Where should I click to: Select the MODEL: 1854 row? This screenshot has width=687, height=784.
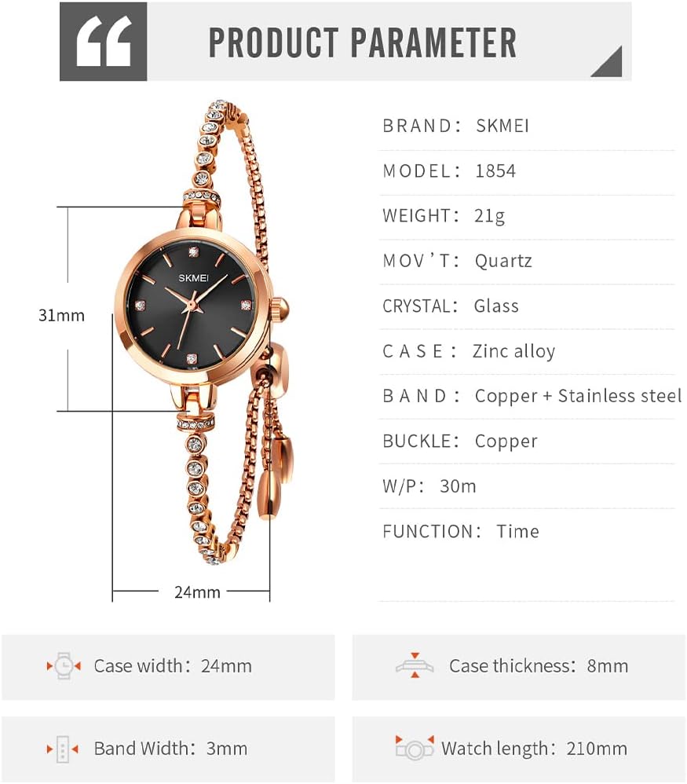click(x=527, y=171)
